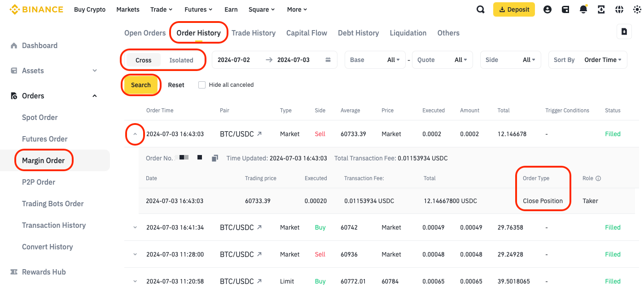
Task: Click the Orders sidebar icon
Action: (x=14, y=96)
